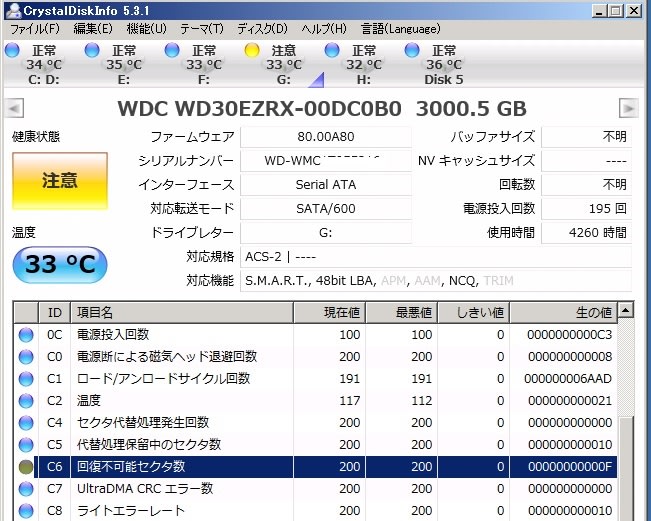Click the yellow 注意 health status button
Screen dimensions: 651x521
point(60,181)
